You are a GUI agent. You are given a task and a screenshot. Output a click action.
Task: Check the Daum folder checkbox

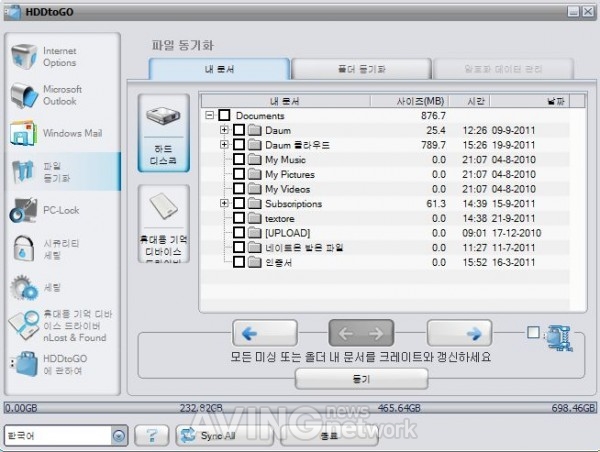point(239,130)
